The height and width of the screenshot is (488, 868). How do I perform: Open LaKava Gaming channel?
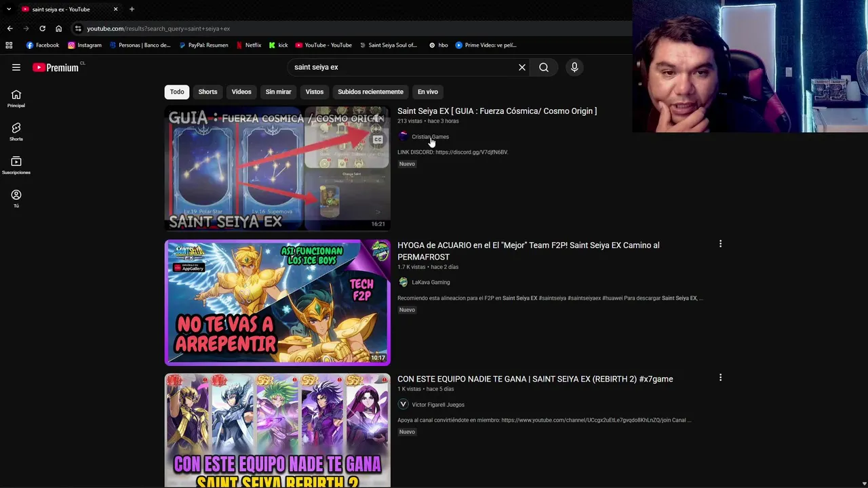pyautogui.click(x=431, y=283)
